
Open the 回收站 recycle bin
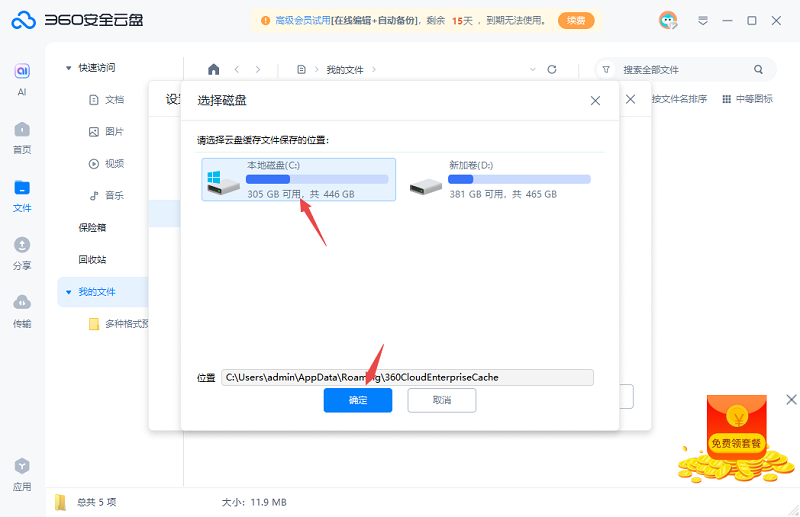[x=92, y=260]
